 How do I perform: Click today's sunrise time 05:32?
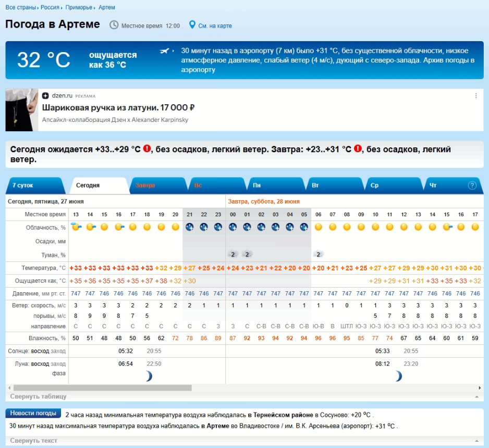click(125, 351)
